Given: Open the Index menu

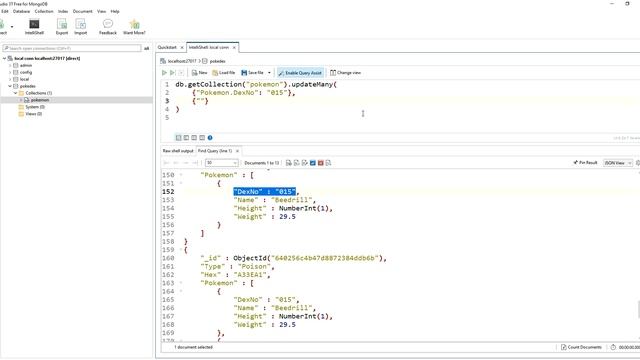Looking at the screenshot, I should coord(63,11).
